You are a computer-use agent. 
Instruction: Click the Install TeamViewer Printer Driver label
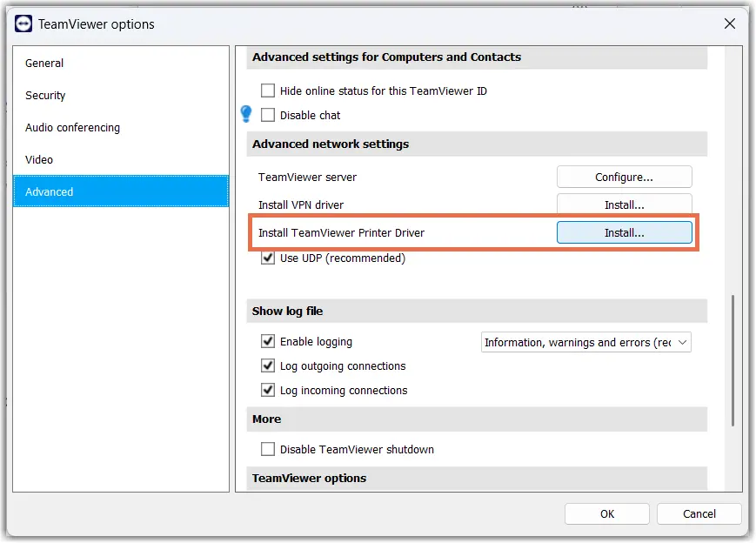point(341,233)
